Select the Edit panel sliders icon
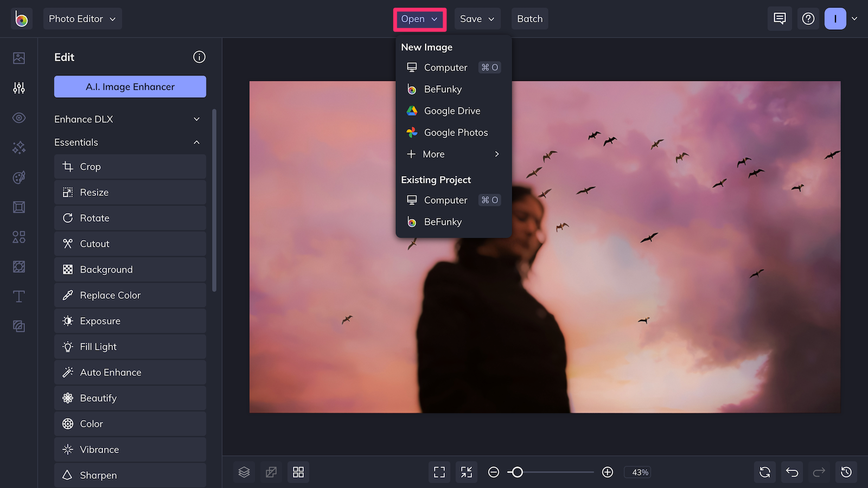The image size is (868, 488). 18,87
